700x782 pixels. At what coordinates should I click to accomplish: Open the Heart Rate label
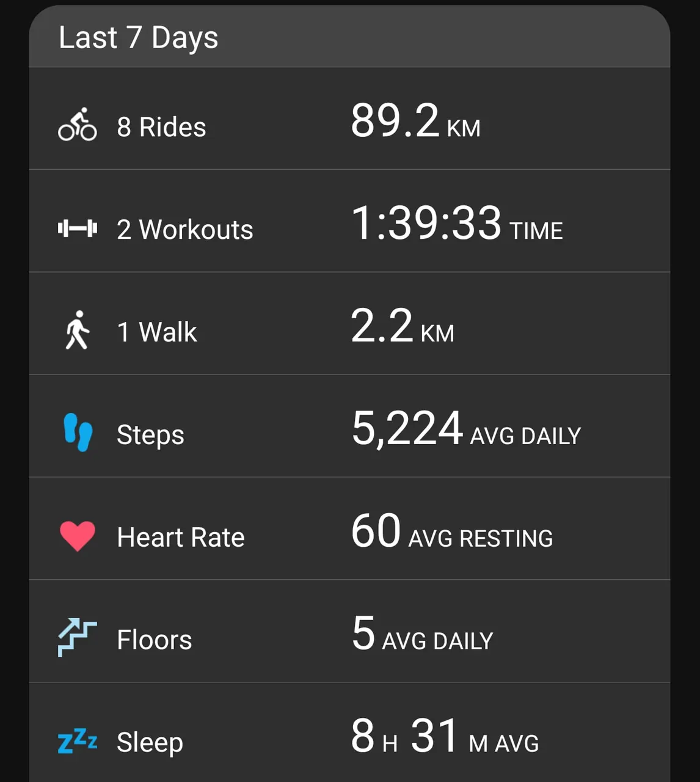point(181,538)
